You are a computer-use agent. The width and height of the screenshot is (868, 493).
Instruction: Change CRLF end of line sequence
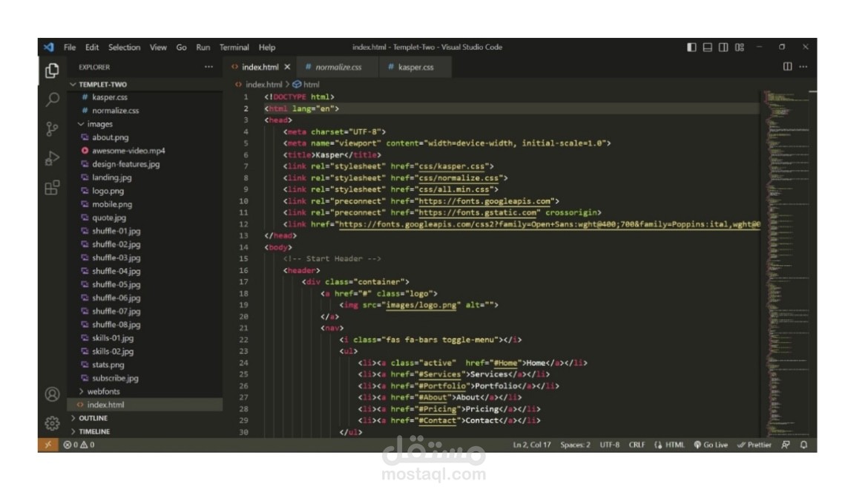pyautogui.click(x=637, y=445)
